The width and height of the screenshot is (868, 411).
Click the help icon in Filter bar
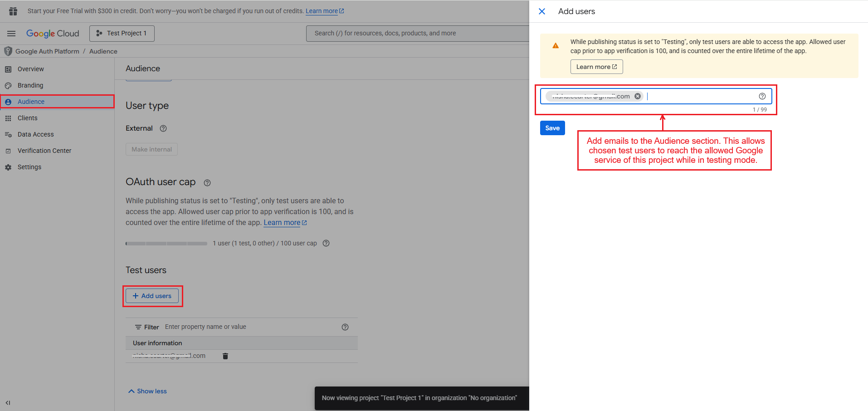(345, 327)
